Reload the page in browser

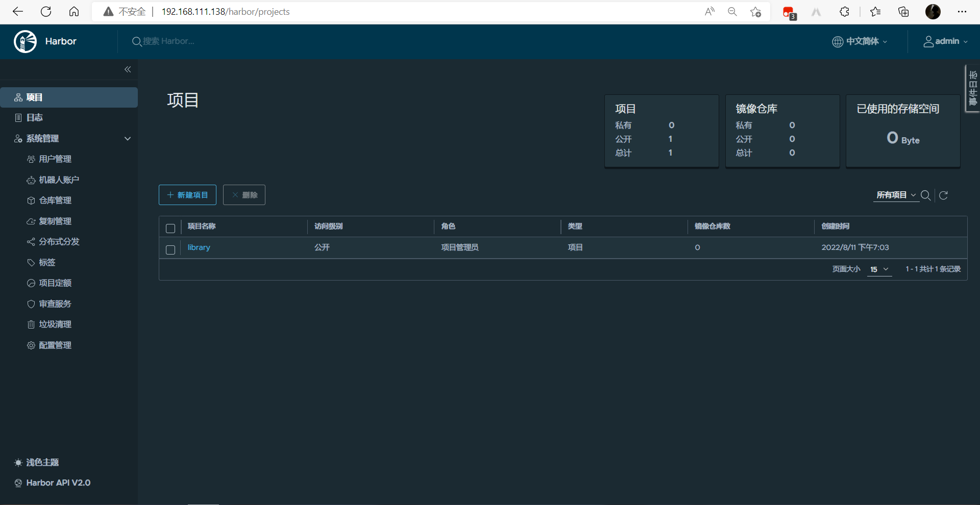(x=46, y=12)
